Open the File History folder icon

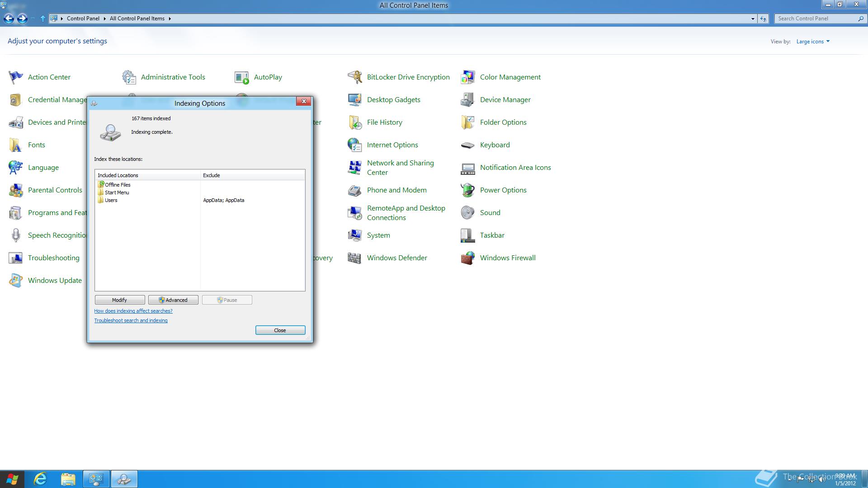point(355,122)
